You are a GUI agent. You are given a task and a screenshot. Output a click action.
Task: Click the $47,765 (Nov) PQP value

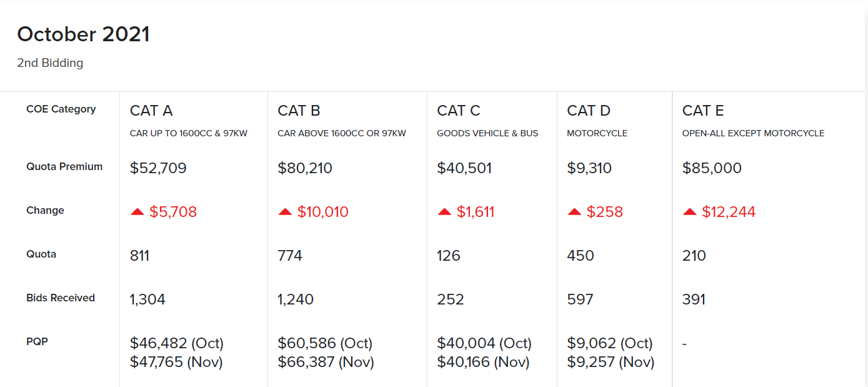click(176, 362)
